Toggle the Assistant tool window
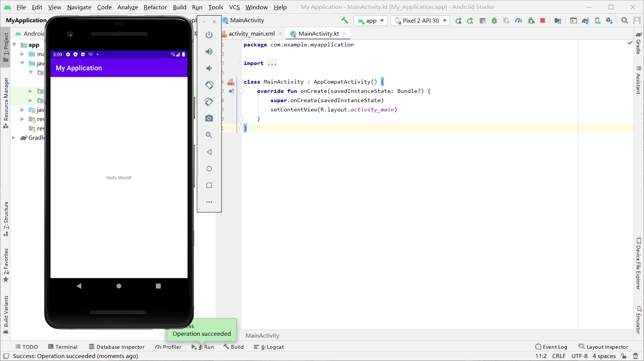The width and height of the screenshot is (644, 361). [638, 79]
